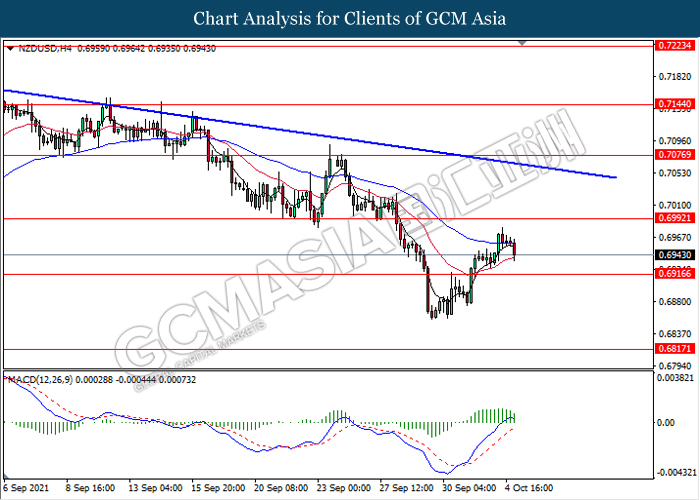Viewport: 700px width, 500px height.
Task: Click the NZDUSD,H4 symbol label
Action: (45, 49)
